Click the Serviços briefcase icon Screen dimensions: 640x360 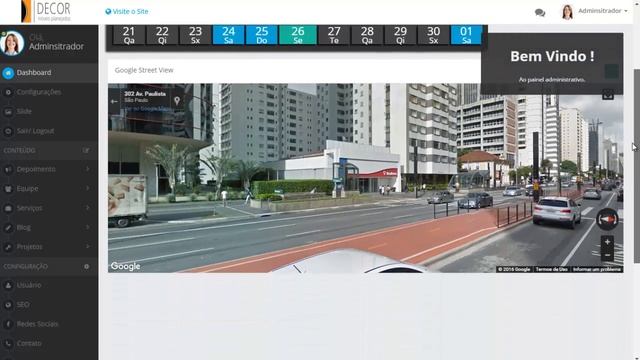point(8,208)
